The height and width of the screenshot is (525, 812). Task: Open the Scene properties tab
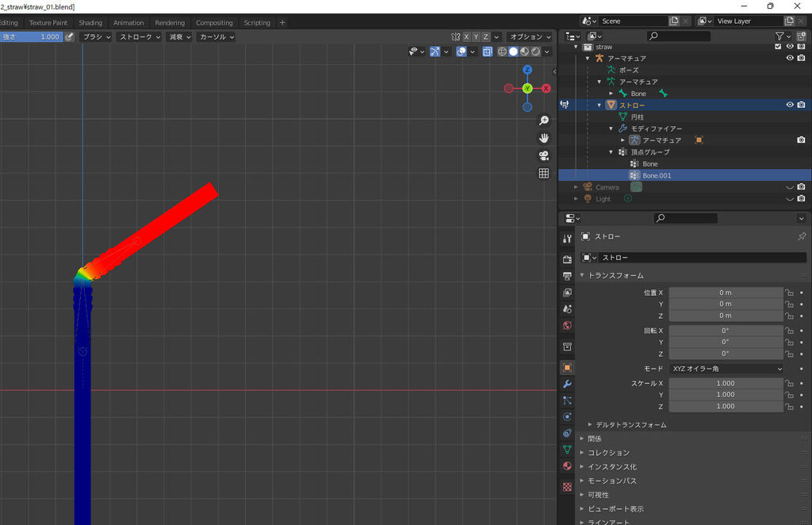click(x=567, y=309)
